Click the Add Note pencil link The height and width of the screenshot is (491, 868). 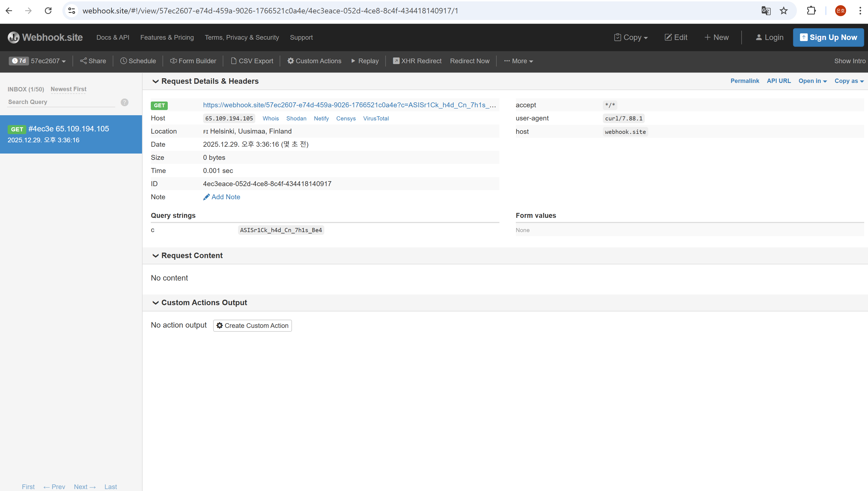tap(222, 197)
